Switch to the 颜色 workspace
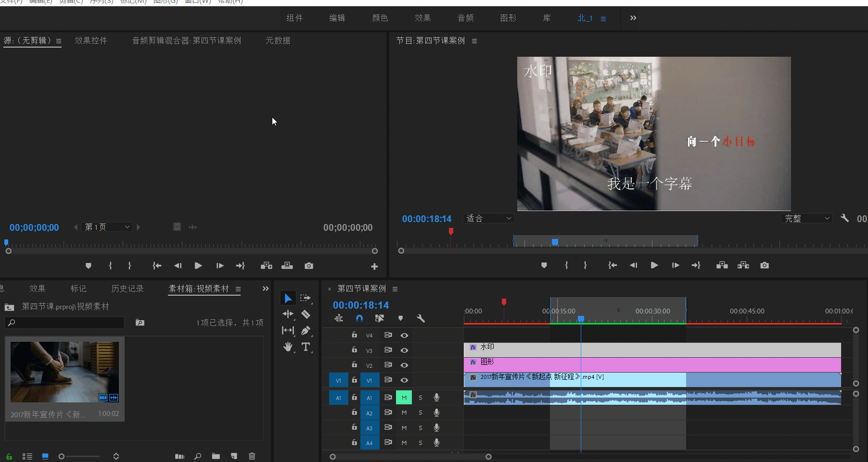 pos(380,18)
